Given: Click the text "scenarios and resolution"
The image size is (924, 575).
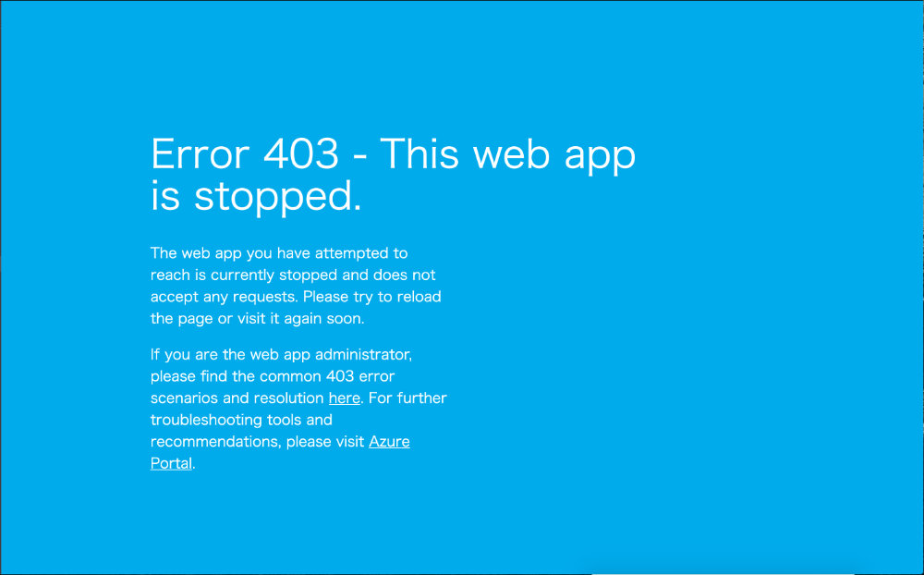Looking at the screenshot, I should (x=237, y=398).
